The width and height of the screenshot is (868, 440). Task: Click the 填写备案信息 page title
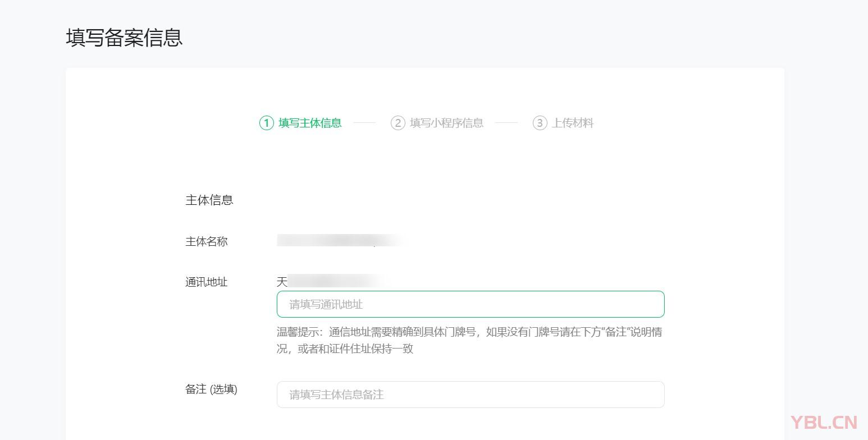coord(124,38)
